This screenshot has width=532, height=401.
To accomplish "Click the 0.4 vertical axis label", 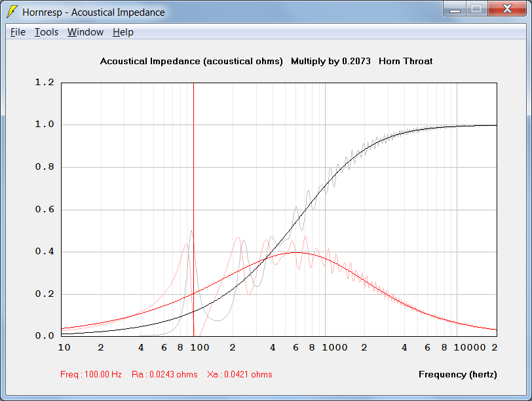I will tap(45, 252).
